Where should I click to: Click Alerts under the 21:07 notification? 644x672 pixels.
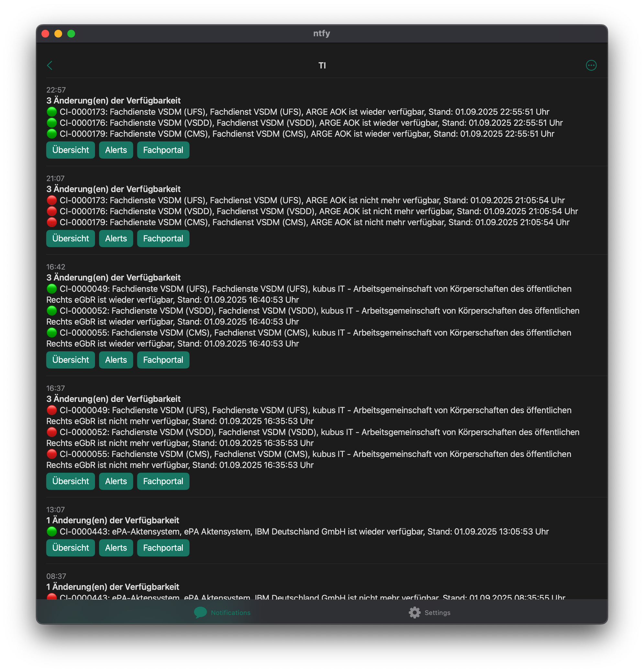click(x=116, y=238)
